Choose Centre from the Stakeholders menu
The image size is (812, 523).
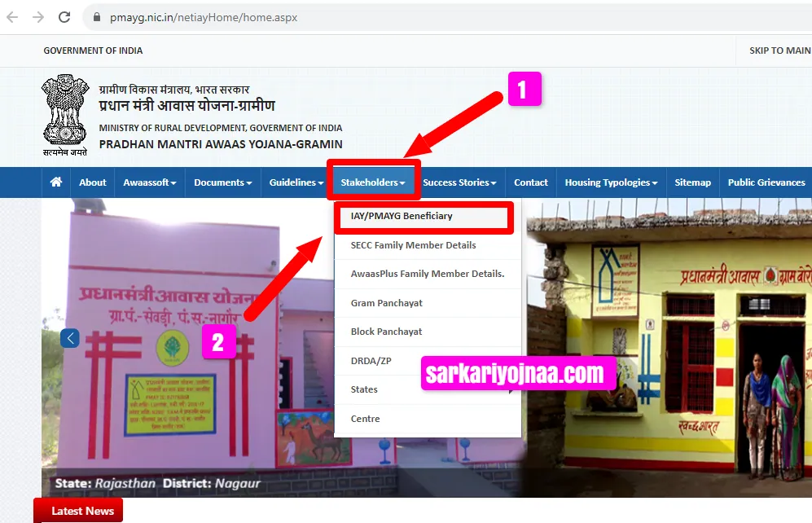pyautogui.click(x=428, y=419)
